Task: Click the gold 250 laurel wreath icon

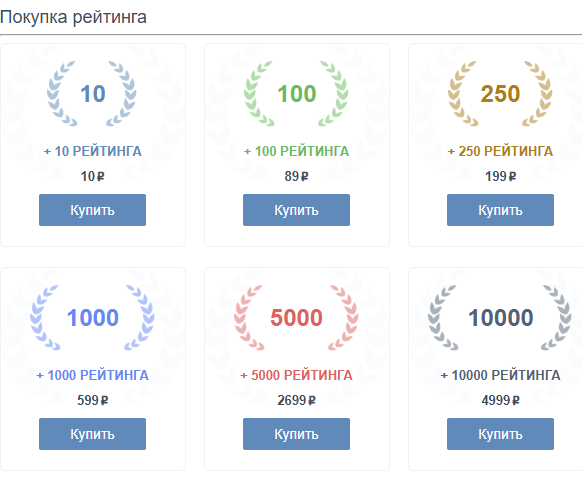Action: [x=500, y=94]
